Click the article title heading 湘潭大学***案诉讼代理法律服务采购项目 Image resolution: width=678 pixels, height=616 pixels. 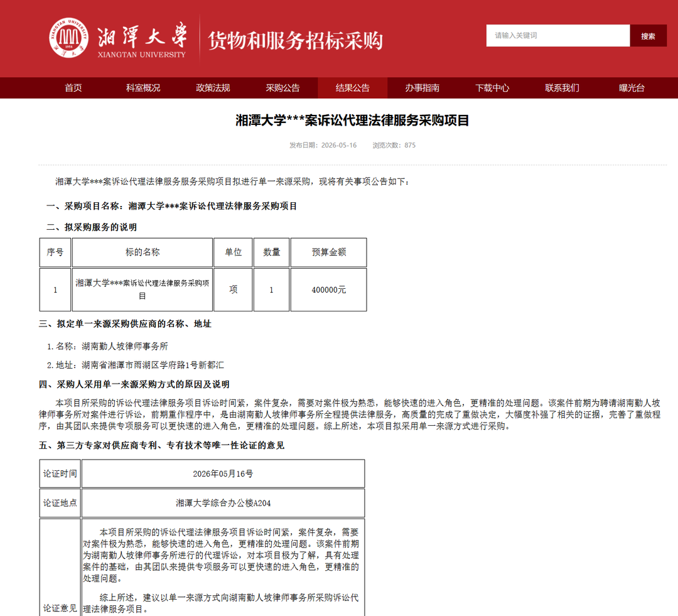click(x=352, y=121)
